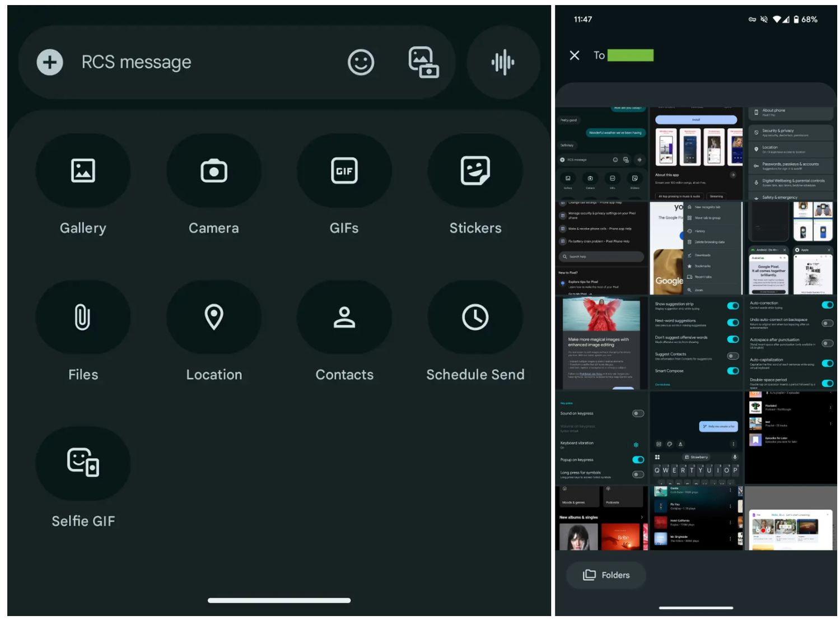The height and width of the screenshot is (620, 840).
Task: Attach from Files
Action: 83,318
